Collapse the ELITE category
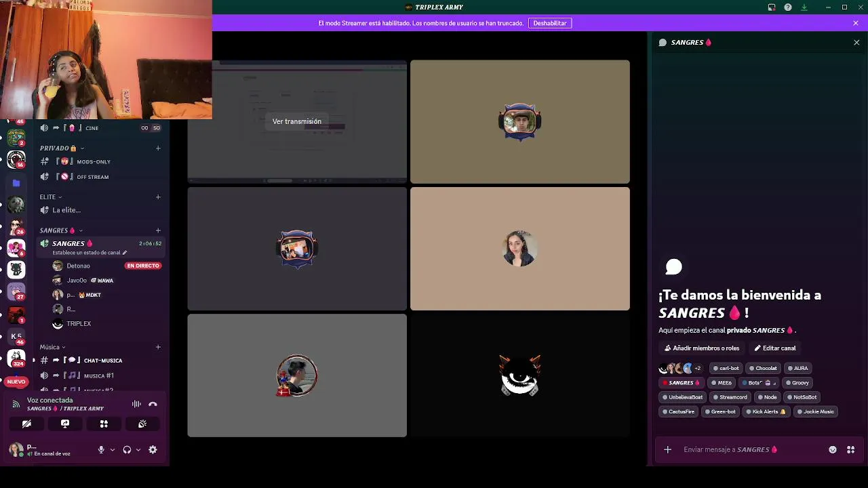 (x=51, y=197)
